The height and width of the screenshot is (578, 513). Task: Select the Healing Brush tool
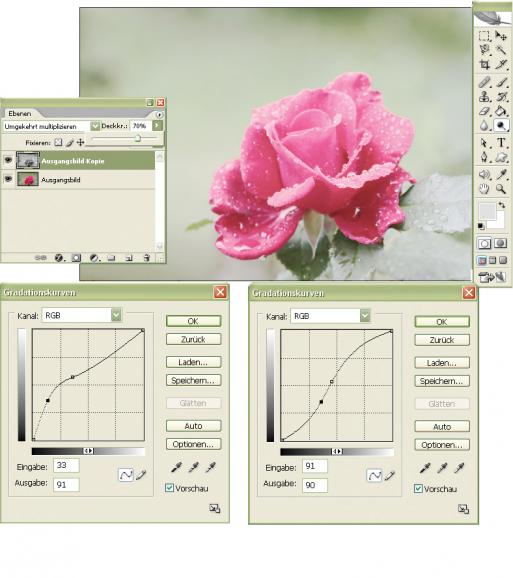tap(484, 82)
